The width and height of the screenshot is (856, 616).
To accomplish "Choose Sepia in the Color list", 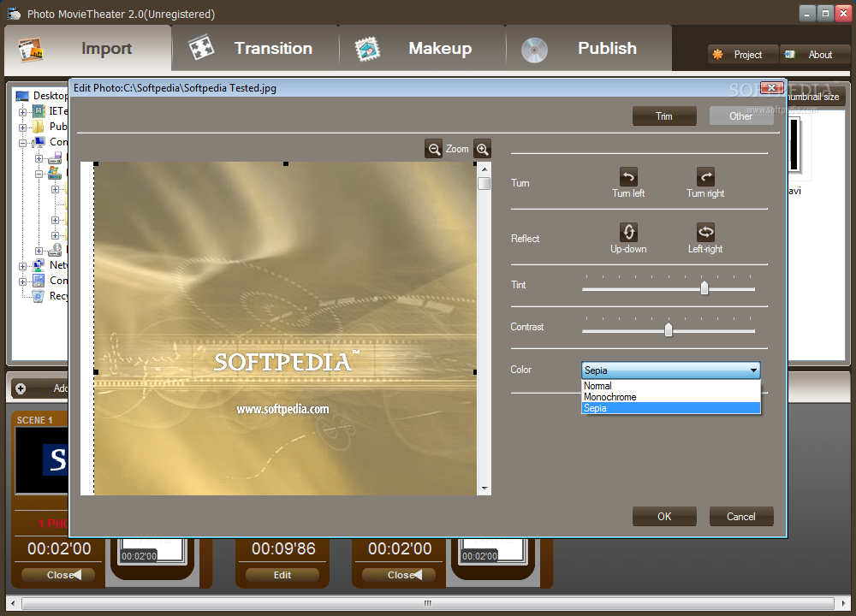I will (x=670, y=408).
